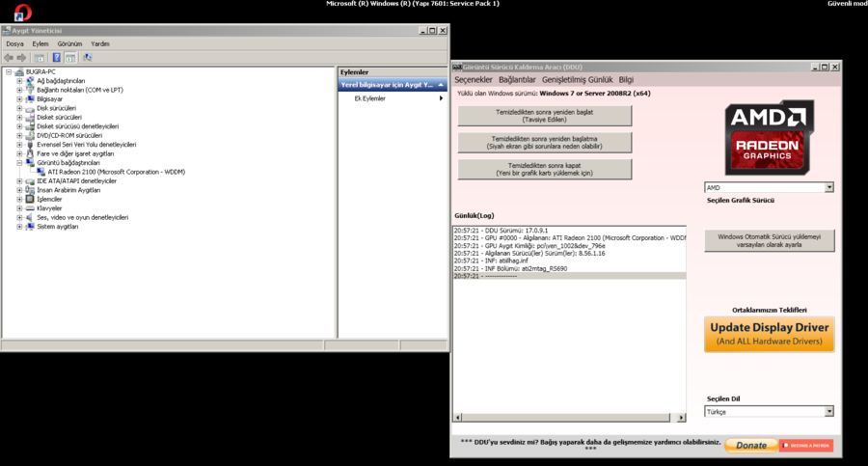Viewport: 868px width, 466px height.
Task: Toggle the console tree icon in Device Manager toolbar
Action: [x=40, y=58]
